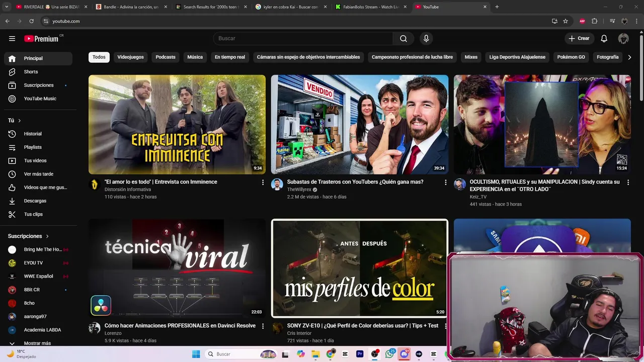Screen dimensions: 644x362
Task: Bookmark this page with the star icon
Action: coord(566,21)
